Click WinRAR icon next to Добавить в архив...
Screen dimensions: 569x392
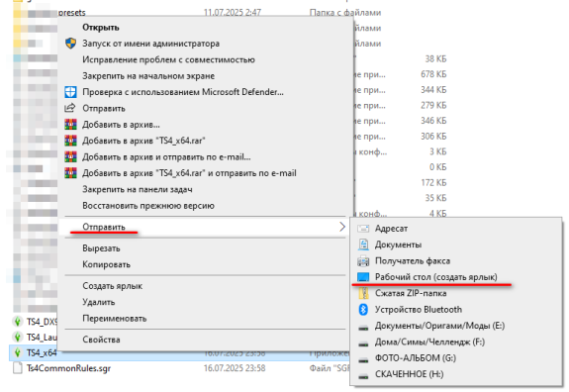click(71, 124)
